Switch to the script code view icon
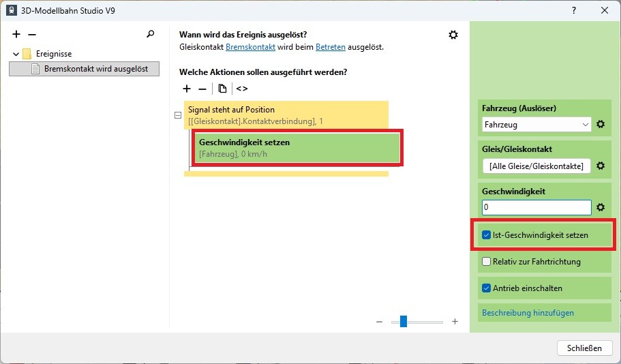Viewport: 621px width, 364px height. click(x=242, y=89)
